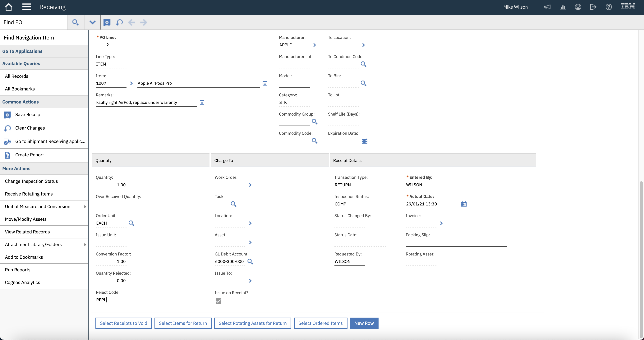Click the New Row button

(364, 323)
